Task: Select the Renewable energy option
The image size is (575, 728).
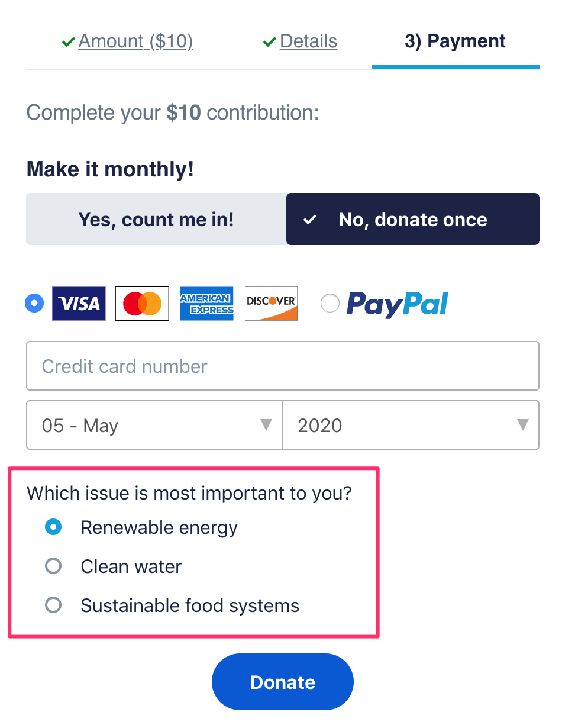Action: coord(53,527)
